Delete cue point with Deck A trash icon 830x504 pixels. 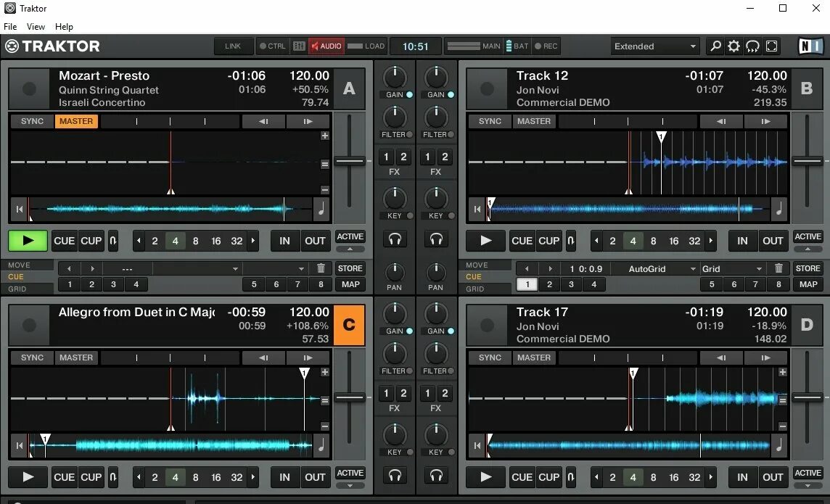pyautogui.click(x=321, y=268)
